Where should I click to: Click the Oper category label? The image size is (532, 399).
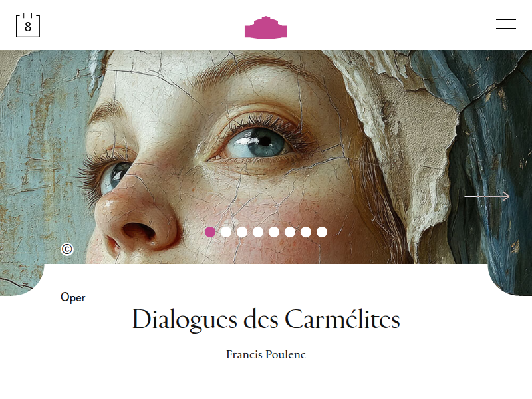pyautogui.click(x=73, y=297)
